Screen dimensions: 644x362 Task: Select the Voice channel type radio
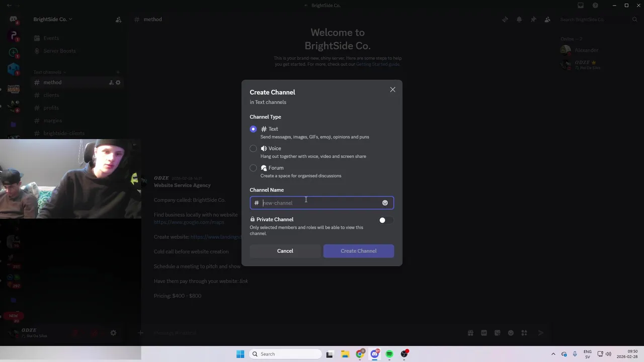(x=253, y=148)
